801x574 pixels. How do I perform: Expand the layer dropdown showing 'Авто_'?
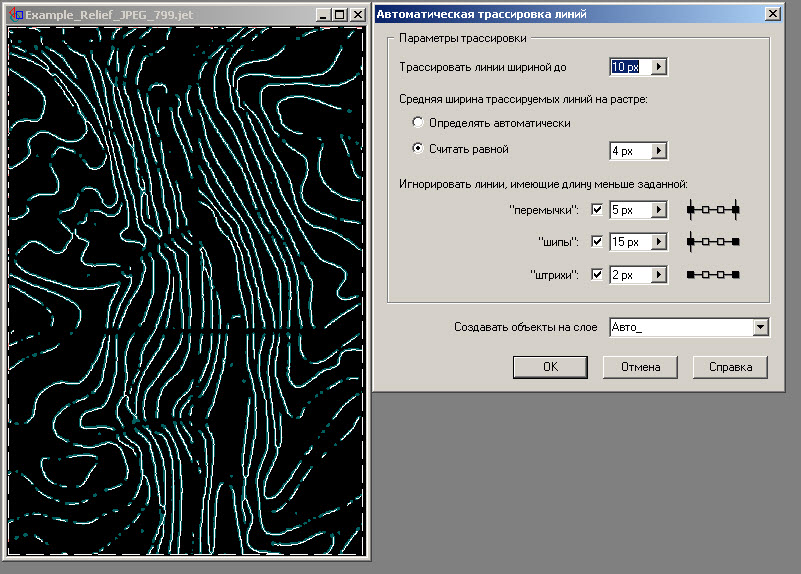coord(761,327)
